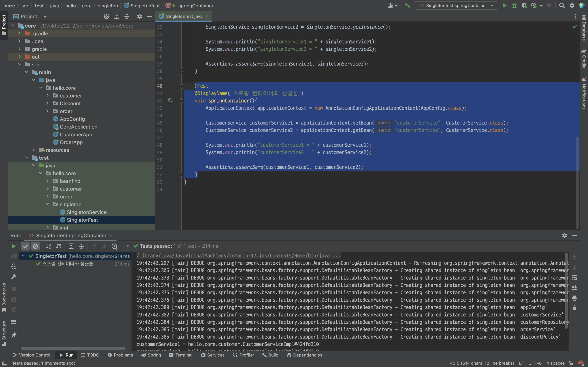This screenshot has height=367, width=588.
Task: Expand the resources folder in project tree
Action: (x=34, y=150)
